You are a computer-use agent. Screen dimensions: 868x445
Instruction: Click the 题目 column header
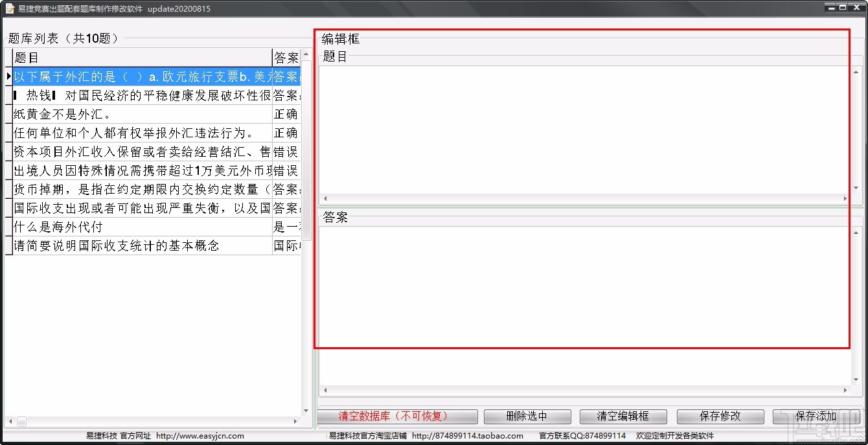[x=130, y=58]
